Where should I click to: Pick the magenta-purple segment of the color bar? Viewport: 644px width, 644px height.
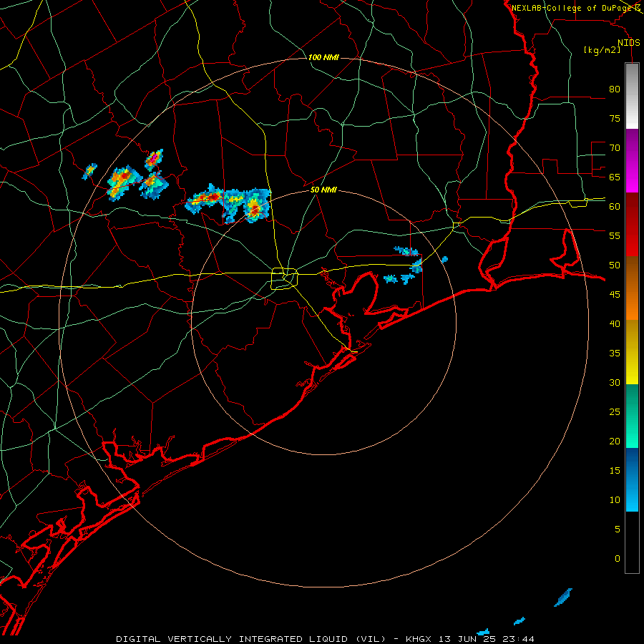click(x=632, y=160)
